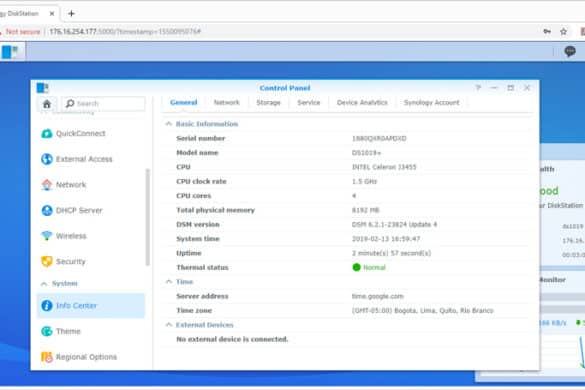Click the Serial number row label

[201, 138]
